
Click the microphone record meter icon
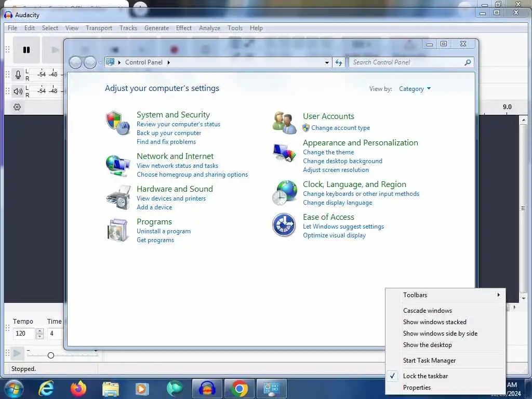pyautogui.click(x=18, y=74)
